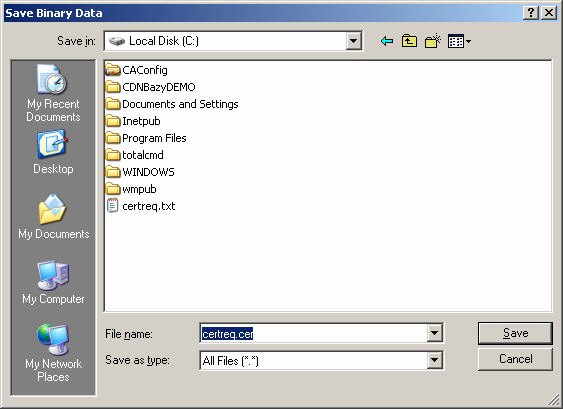The image size is (563, 409).
Task: Select the CAConfig folder icon
Action: (x=112, y=70)
